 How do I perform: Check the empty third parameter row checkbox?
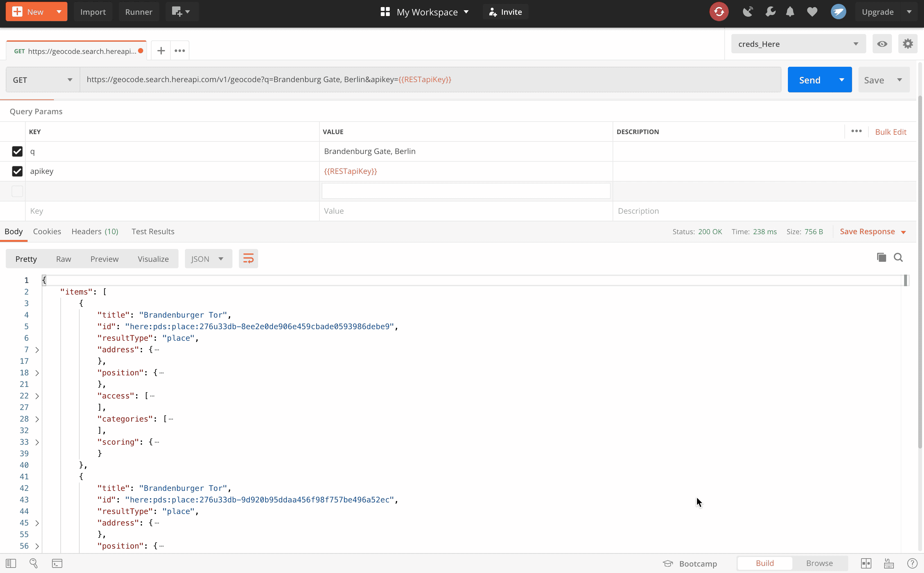pos(17,191)
